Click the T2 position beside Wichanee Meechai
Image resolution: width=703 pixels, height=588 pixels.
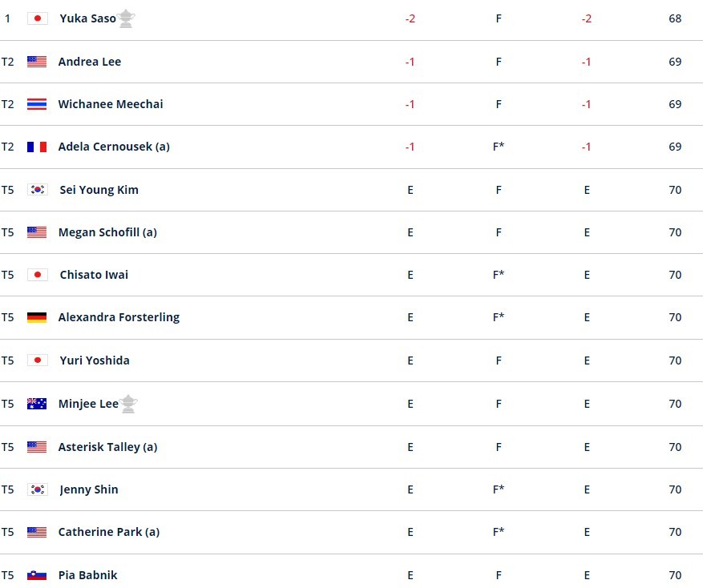point(8,104)
